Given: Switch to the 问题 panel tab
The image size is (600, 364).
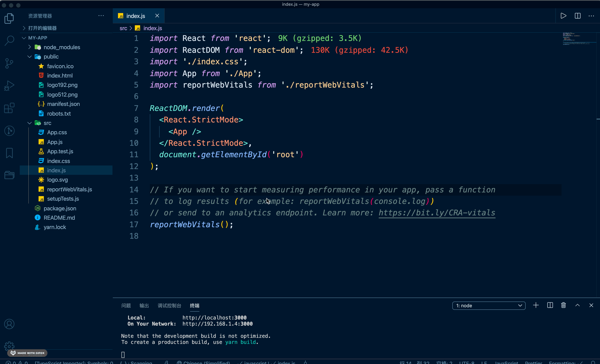Looking at the screenshot, I should [126, 306].
